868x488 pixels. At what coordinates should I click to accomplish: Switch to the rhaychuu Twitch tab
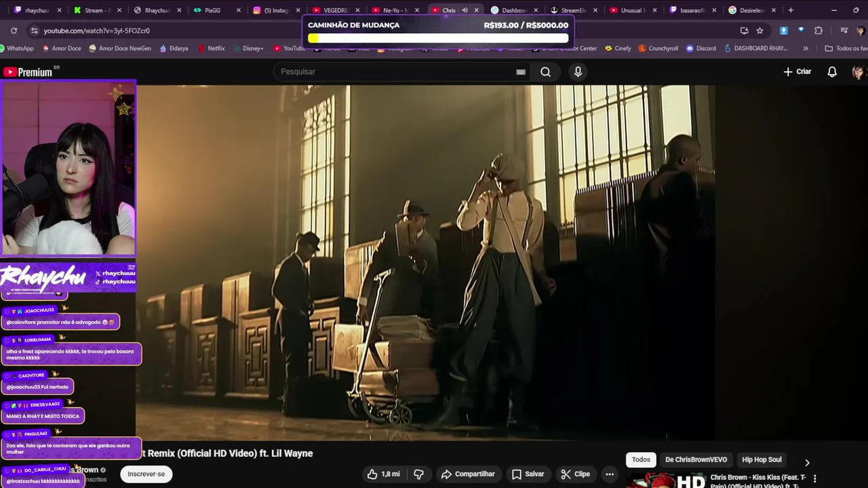(35, 10)
